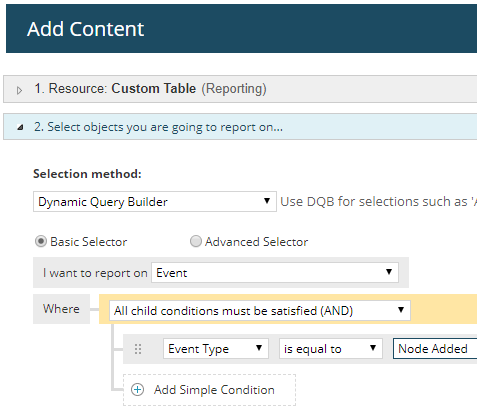Click the arrow on the AND conditions dropdown
Image resolution: width=477 pixels, height=418 pixels.
(x=401, y=310)
